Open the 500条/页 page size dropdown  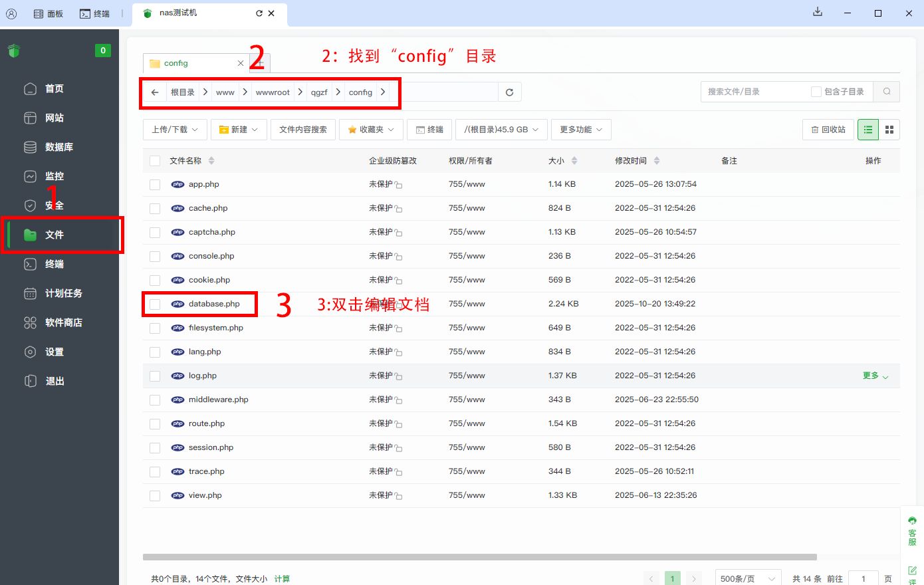tap(747, 578)
